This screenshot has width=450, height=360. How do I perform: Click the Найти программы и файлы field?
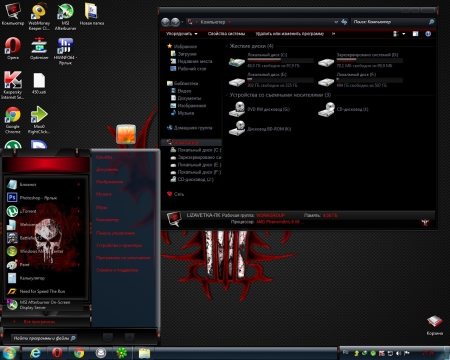click(44, 338)
